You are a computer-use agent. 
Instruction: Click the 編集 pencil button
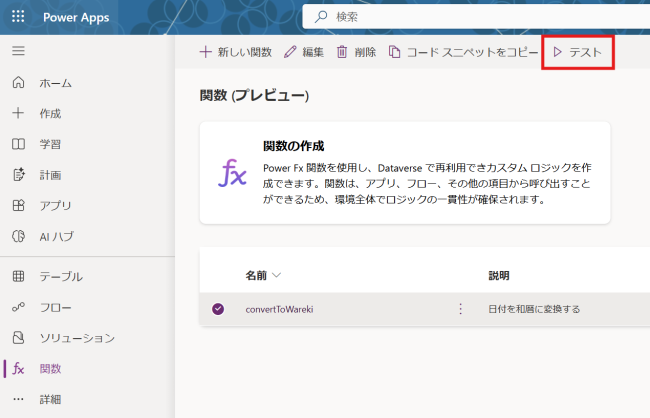click(304, 52)
